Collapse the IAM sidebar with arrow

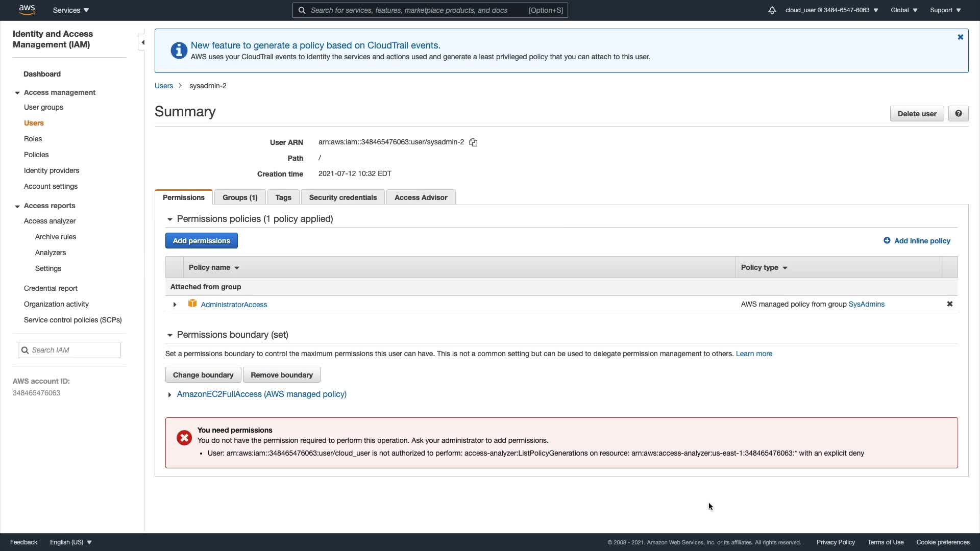142,42
